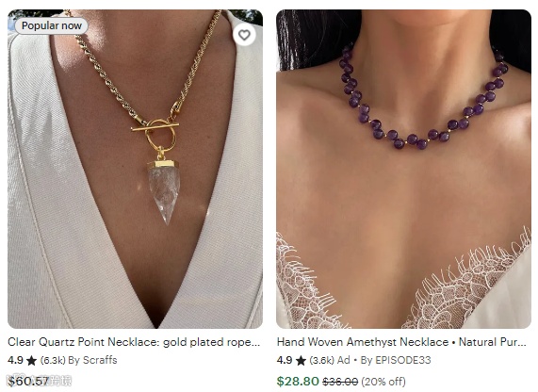
Task: Click the 'Popular now' badge
Action: click(51, 25)
